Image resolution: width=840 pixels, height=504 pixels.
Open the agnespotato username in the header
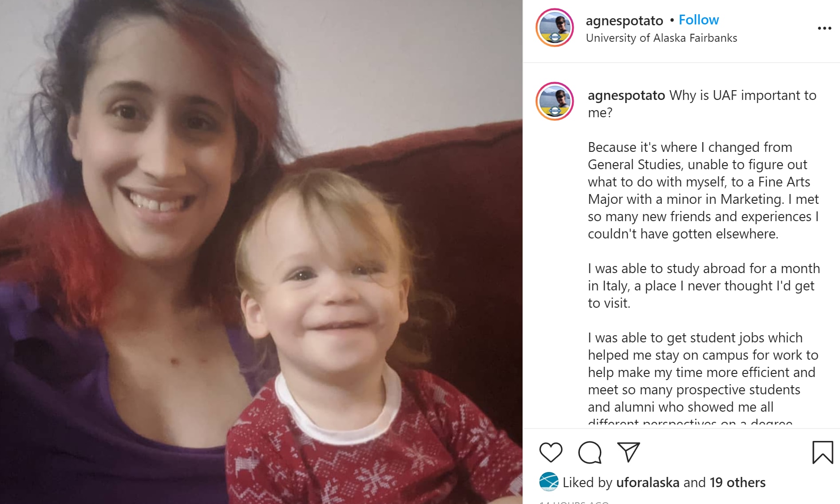point(624,20)
